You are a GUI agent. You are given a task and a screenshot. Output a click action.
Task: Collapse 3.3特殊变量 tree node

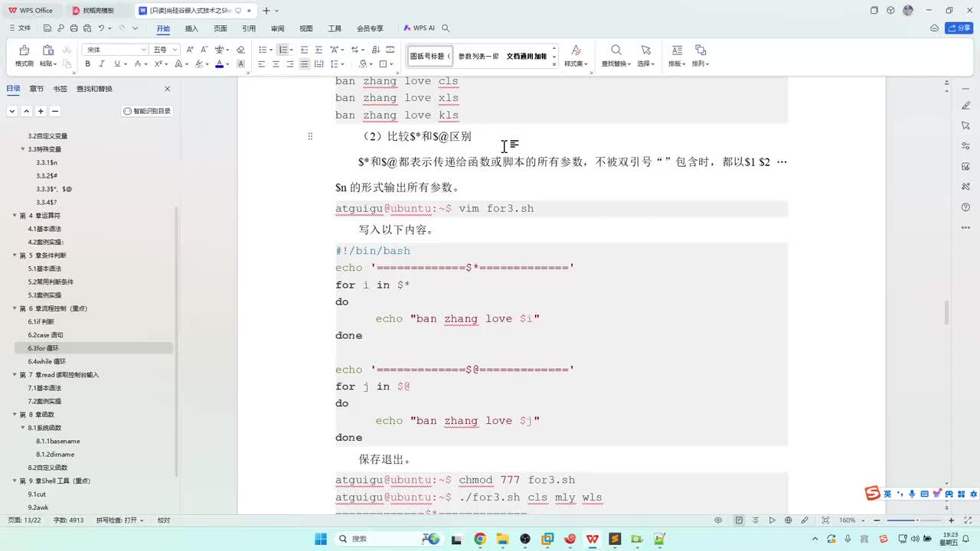pos(22,149)
